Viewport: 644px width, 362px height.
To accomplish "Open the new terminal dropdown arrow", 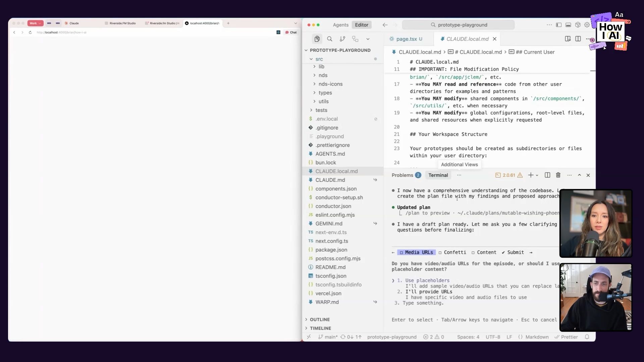I will point(537,175).
